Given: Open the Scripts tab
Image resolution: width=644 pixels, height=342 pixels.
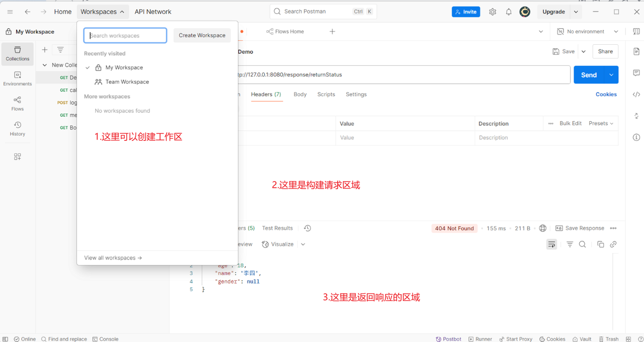Looking at the screenshot, I should coord(326,95).
